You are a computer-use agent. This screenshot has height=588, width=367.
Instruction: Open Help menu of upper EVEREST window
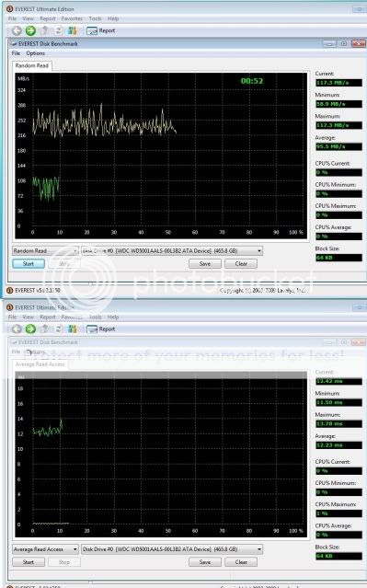point(113,18)
